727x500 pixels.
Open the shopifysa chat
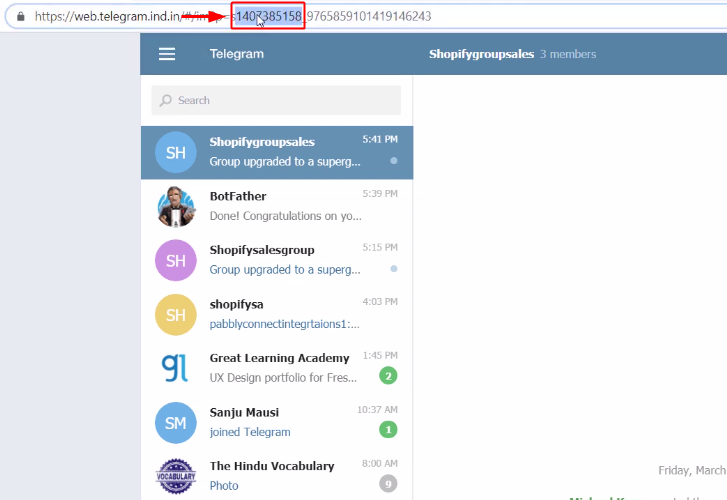click(x=277, y=314)
